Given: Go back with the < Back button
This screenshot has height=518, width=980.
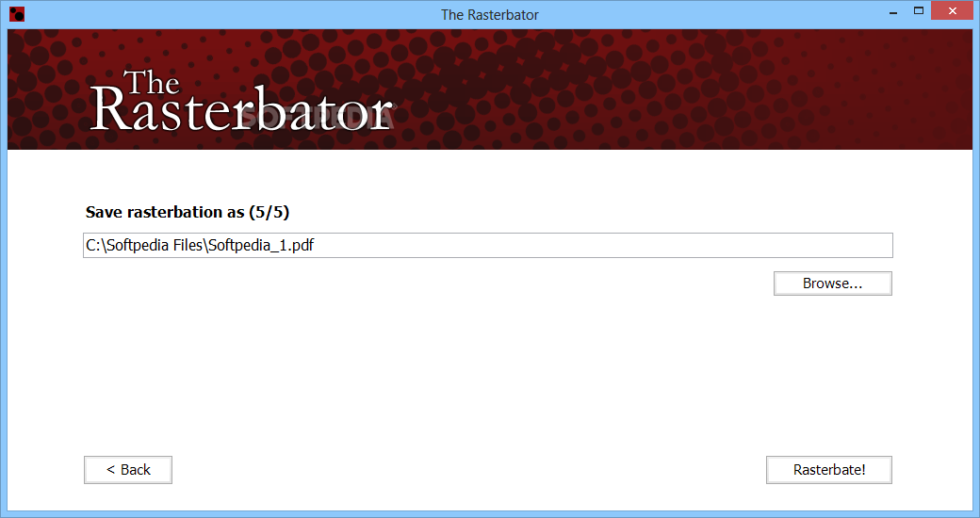Looking at the screenshot, I should 128,470.
